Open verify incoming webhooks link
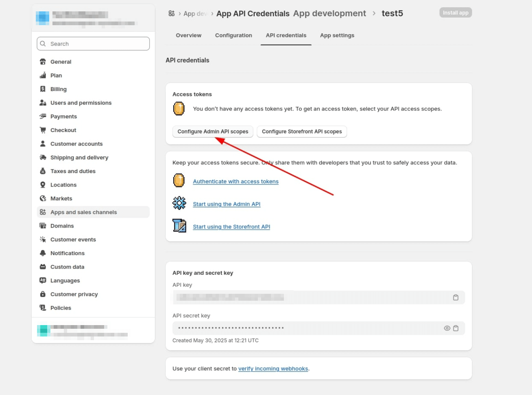This screenshot has width=532, height=395. point(273,369)
